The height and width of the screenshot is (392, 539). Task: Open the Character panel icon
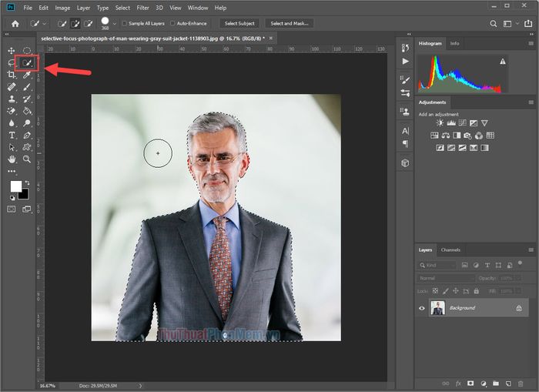(405, 131)
